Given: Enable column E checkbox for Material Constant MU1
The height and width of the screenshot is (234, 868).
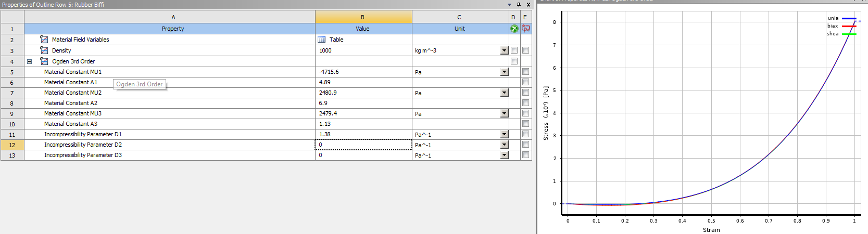Looking at the screenshot, I should 526,72.
